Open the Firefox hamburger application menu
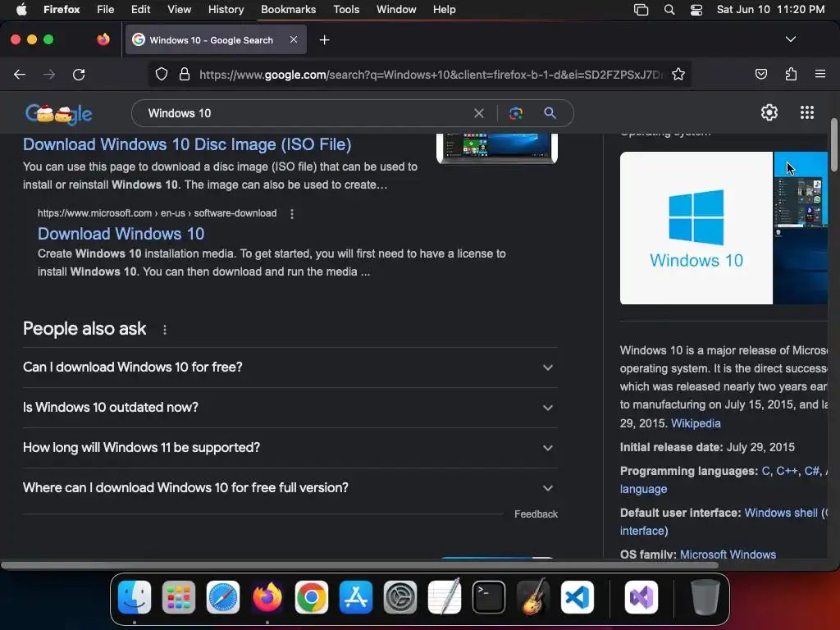 pyautogui.click(x=820, y=74)
